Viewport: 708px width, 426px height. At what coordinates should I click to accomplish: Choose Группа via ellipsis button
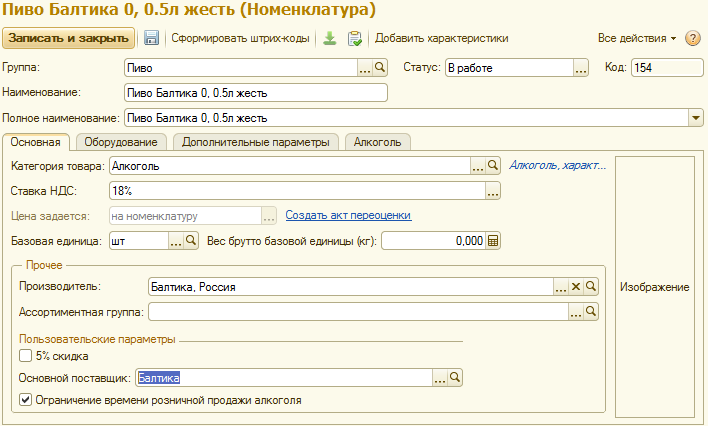click(365, 68)
